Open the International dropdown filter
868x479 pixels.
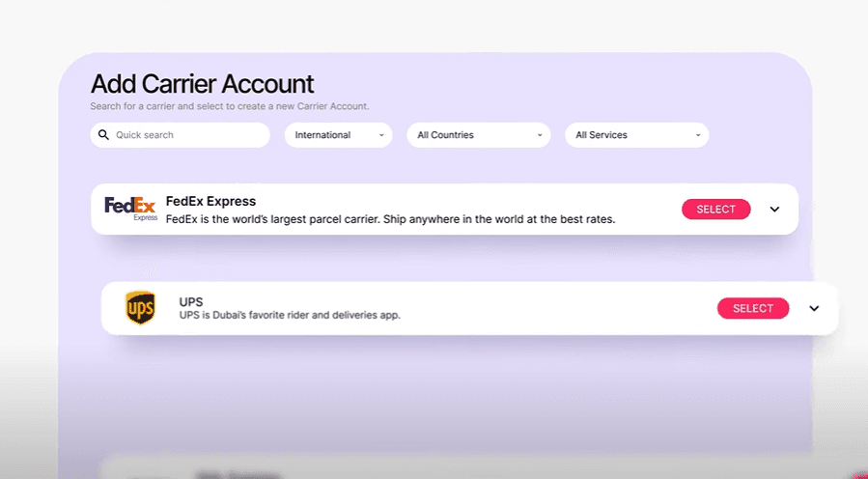tap(338, 135)
